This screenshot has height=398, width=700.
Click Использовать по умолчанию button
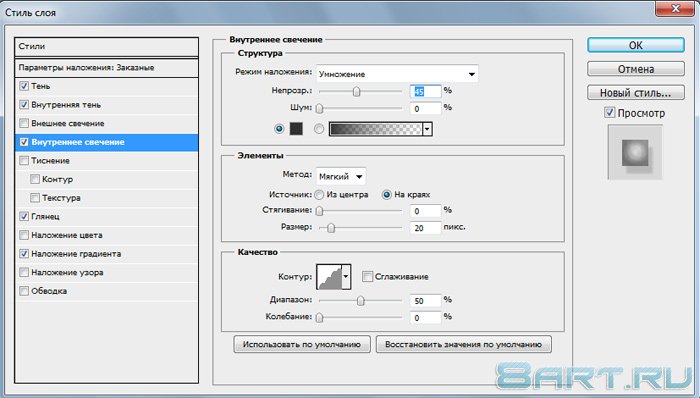tap(302, 344)
